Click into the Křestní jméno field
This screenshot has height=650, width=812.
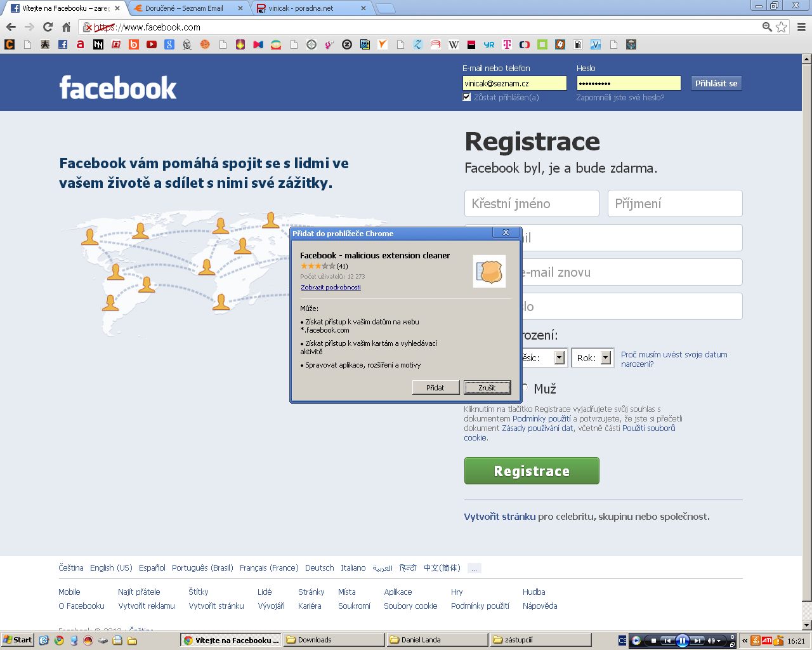coord(532,204)
